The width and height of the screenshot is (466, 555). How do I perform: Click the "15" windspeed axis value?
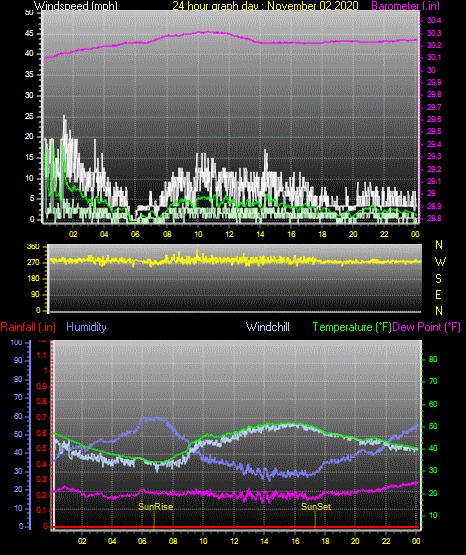pos(29,158)
